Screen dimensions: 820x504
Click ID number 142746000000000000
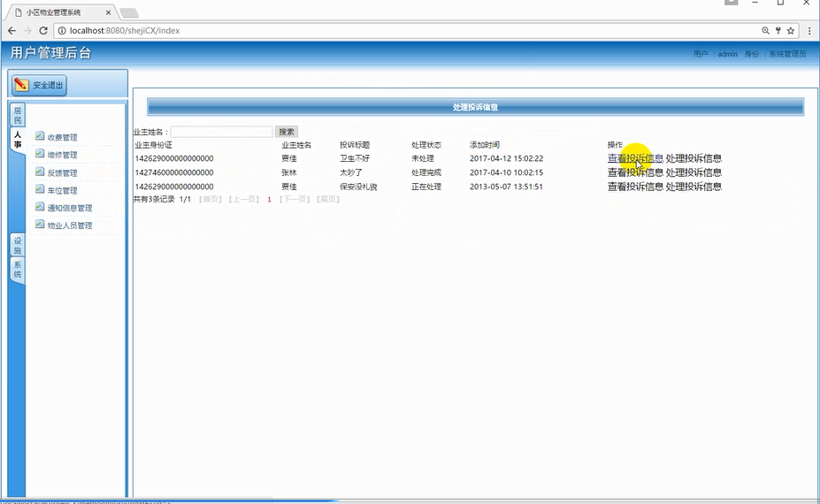tap(174, 172)
